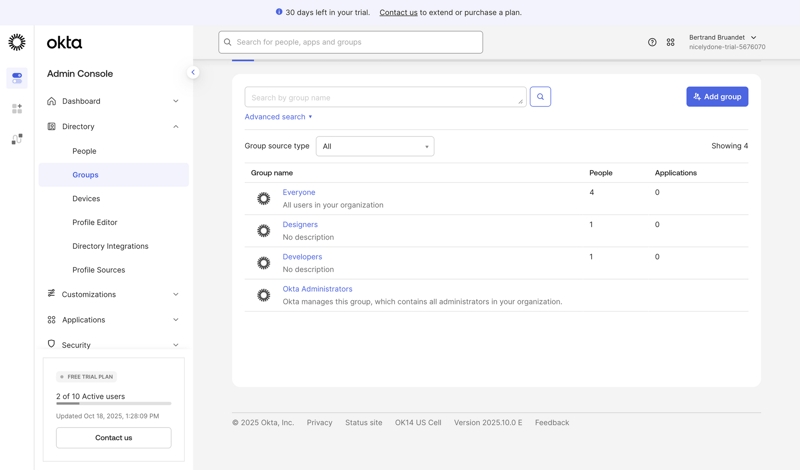800x470 pixels.
Task: Click the Status site footer link
Action: [363, 423]
